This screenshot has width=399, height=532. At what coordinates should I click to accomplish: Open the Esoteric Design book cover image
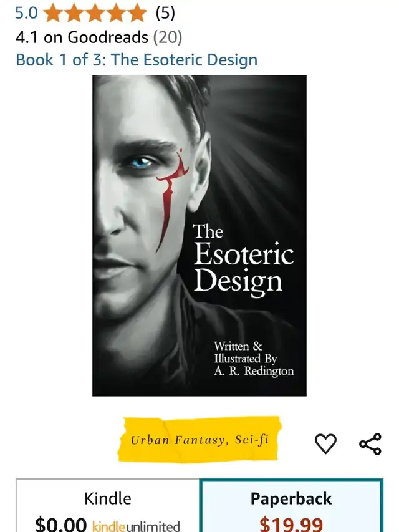coord(199,236)
